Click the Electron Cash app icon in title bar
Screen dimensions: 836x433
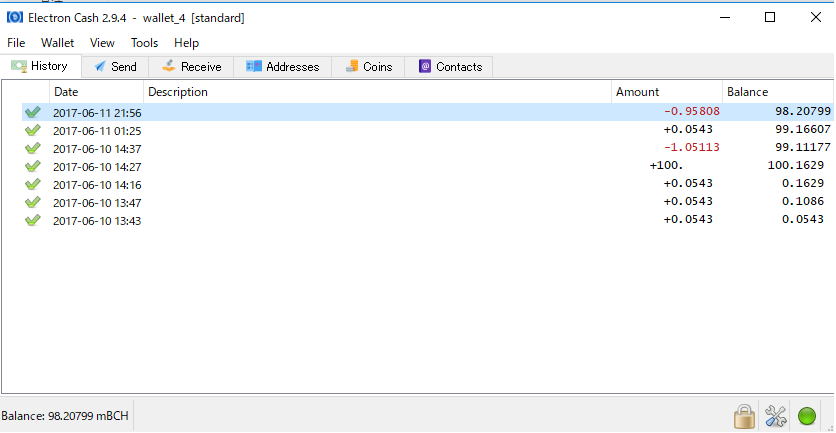(x=14, y=18)
